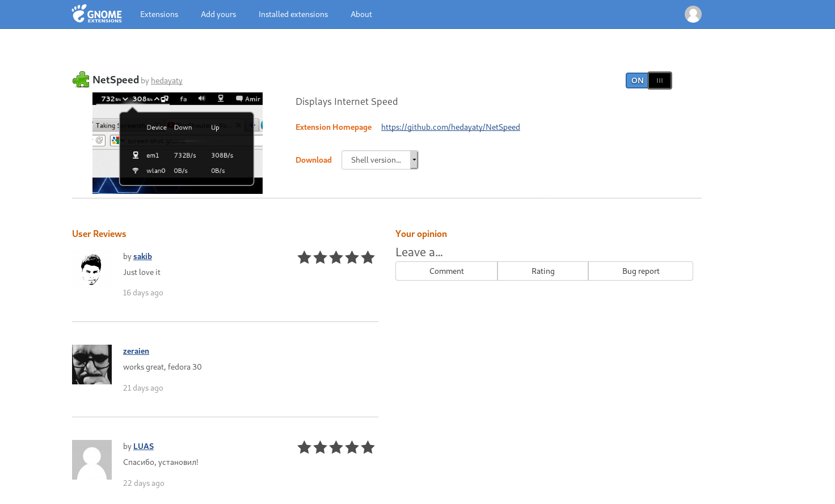Select the Comment opinion option
The image size is (835, 504).
(446, 271)
